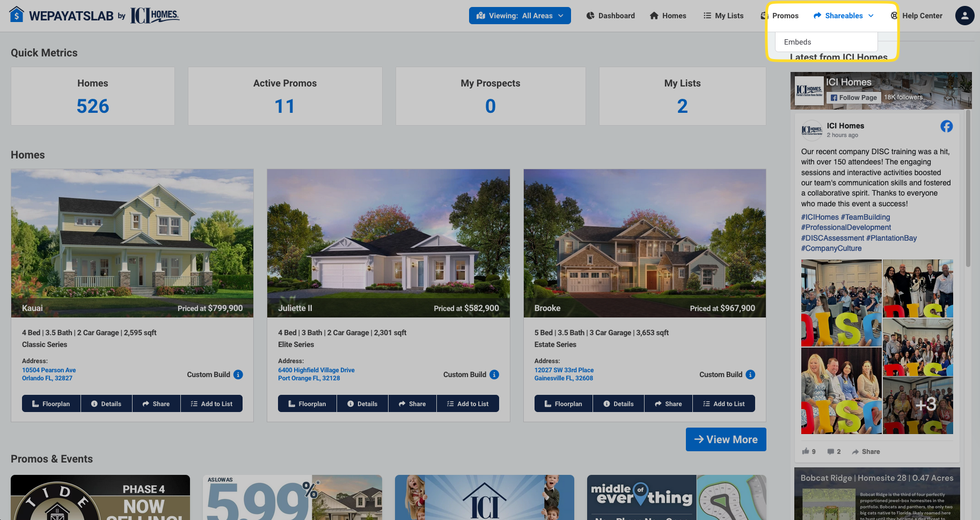
Task: Open the Middle of Everything promo card
Action: click(677, 497)
